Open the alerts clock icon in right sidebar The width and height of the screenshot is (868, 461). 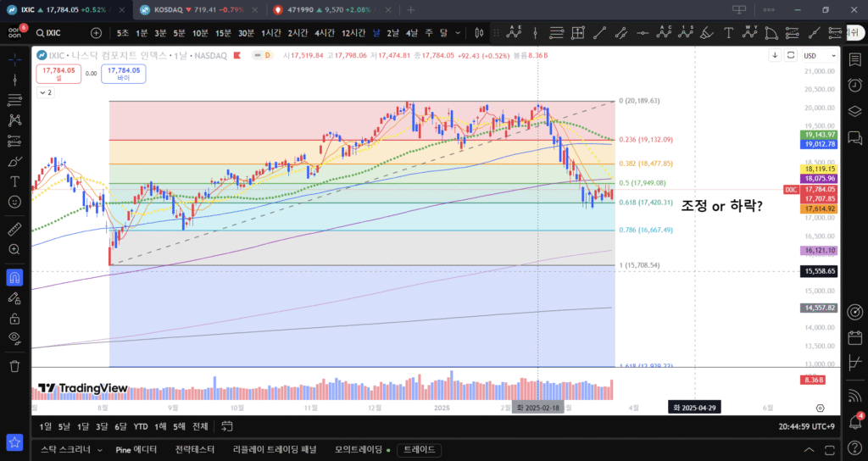click(x=854, y=85)
